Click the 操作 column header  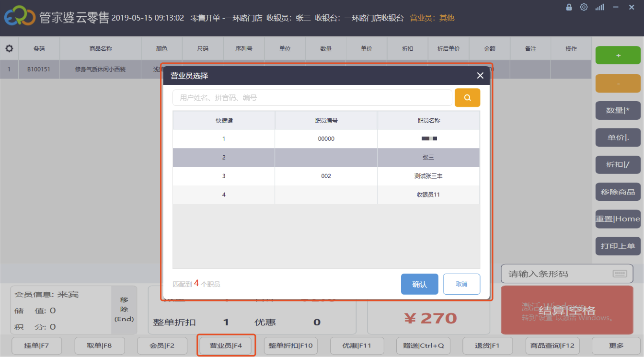(x=571, y=49)
